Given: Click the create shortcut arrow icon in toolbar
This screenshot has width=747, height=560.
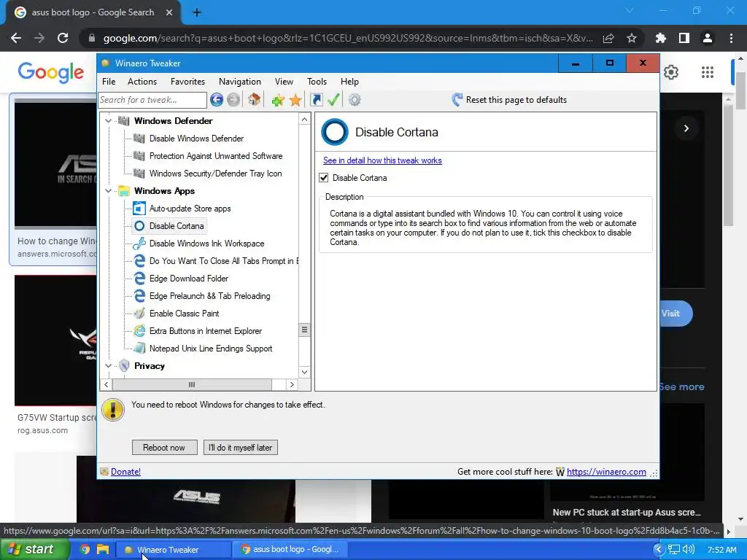Looking at the screenshot, I should click(317, 99).
